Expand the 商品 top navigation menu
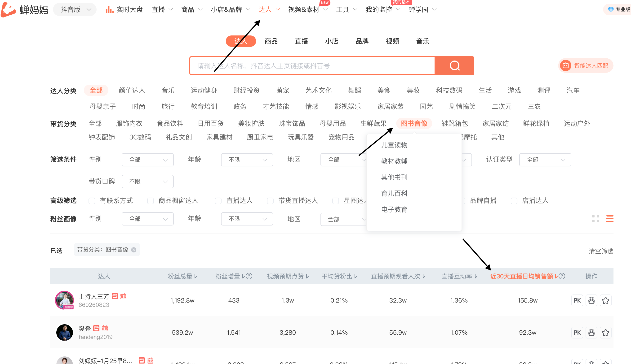Viewport: 631px width, 364px height. click(x=191, y=10)
